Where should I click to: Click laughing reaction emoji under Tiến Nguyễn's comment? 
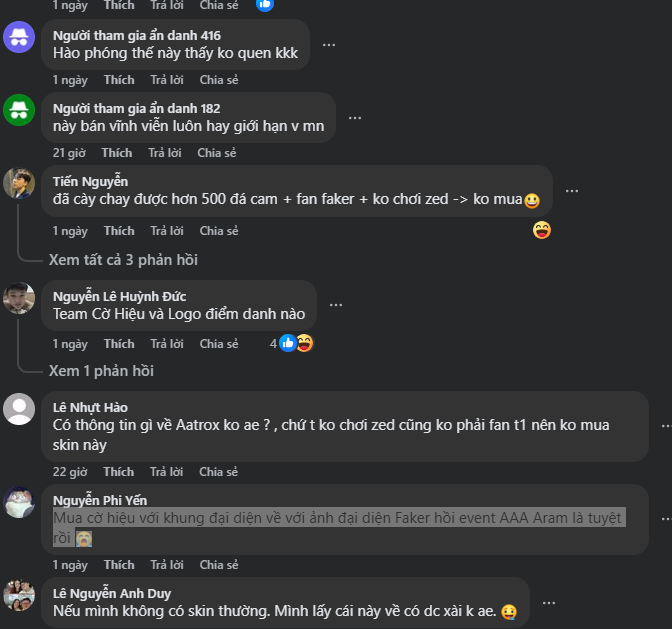click(542, 231)
